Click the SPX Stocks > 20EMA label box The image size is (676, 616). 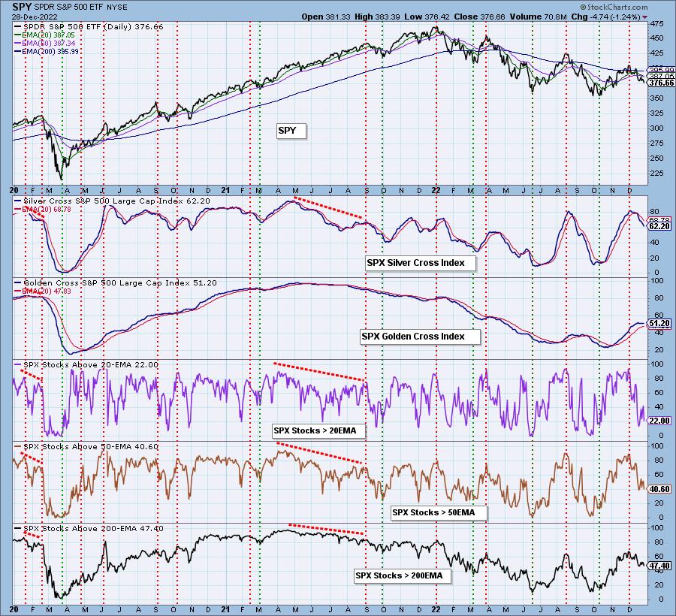[319, 430]
